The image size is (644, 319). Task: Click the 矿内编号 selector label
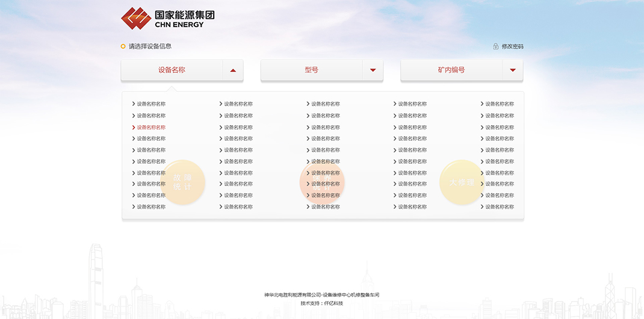pyautogui.click(x=451, y=70)
